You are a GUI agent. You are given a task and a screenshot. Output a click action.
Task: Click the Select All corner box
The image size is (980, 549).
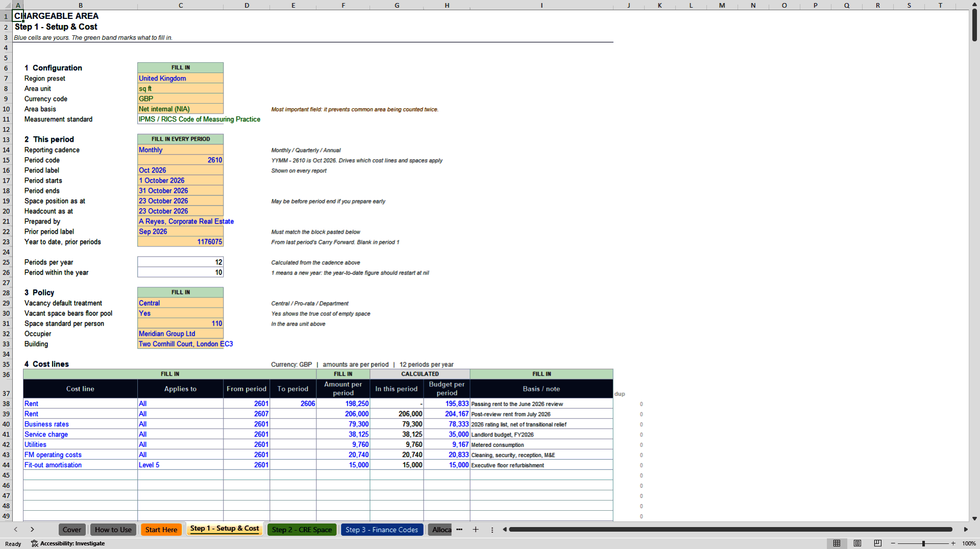(x=6, y=5)
